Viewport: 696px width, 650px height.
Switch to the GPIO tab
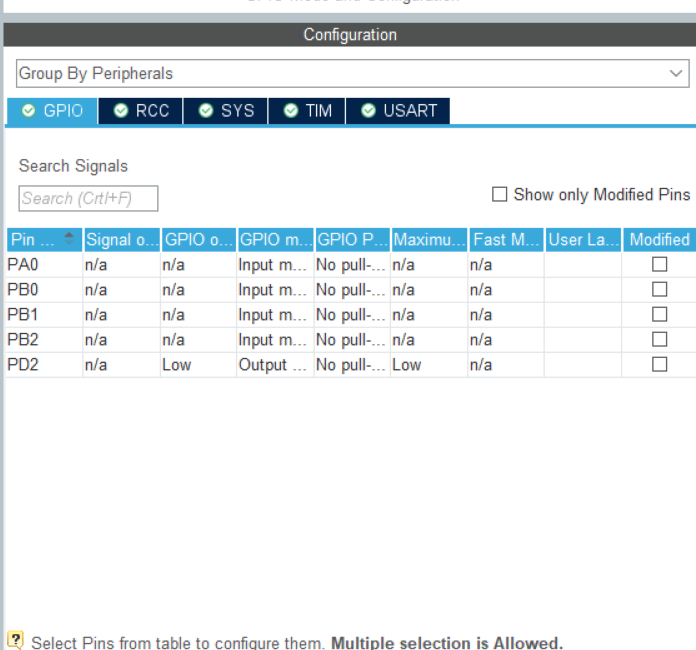pos(52,111)
